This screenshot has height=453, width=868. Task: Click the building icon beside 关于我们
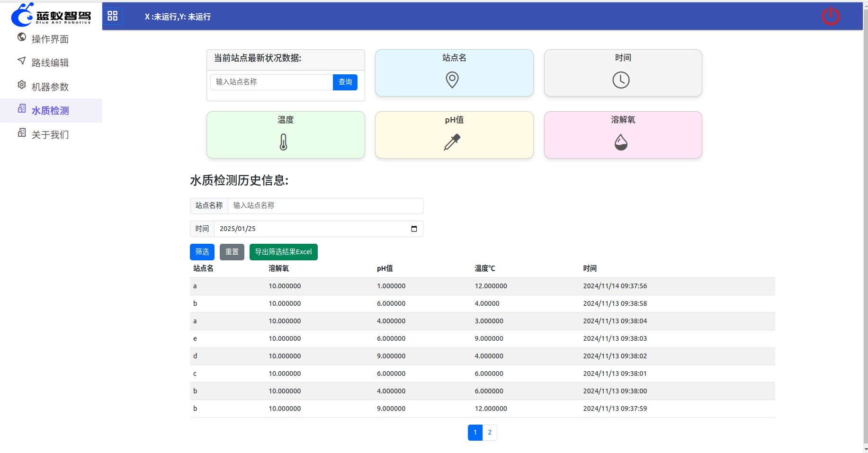[x=22, y=133]
